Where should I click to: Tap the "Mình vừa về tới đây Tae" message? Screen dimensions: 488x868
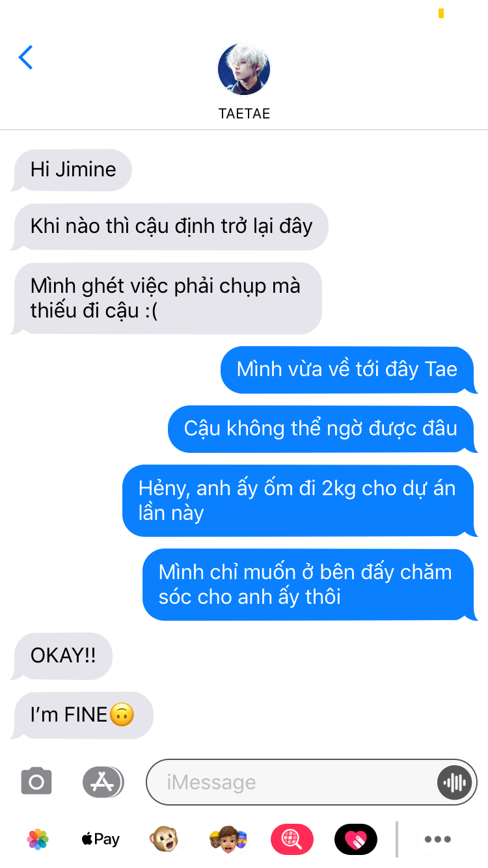click(x=349, y=370)
